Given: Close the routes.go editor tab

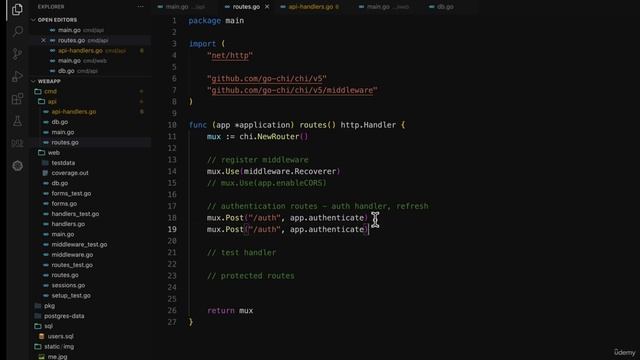Looking at the screenshot, I should 267,7.
